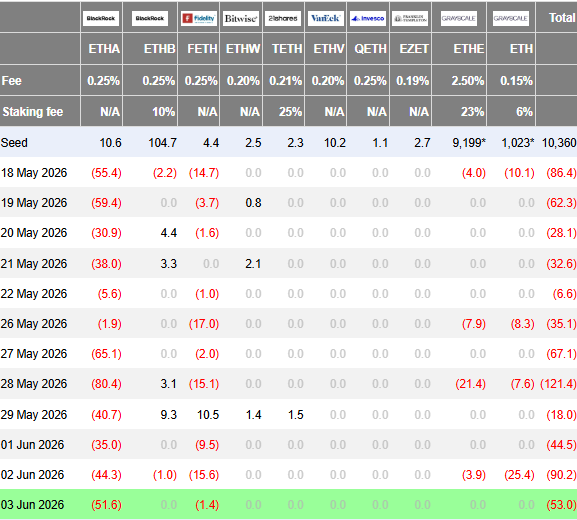Click the 02 Jun 2026 date
The width and height of the screenshot is (577, 520).
coord(32,475)
